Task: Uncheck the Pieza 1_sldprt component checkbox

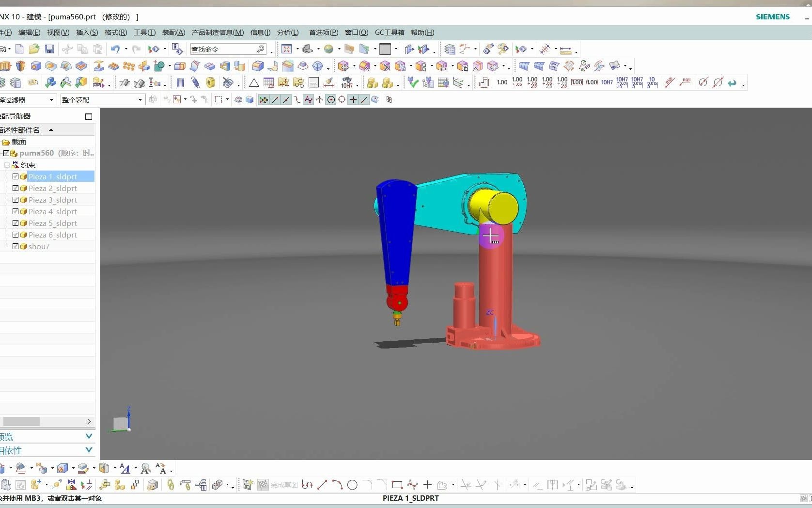Action: [16, 176]
